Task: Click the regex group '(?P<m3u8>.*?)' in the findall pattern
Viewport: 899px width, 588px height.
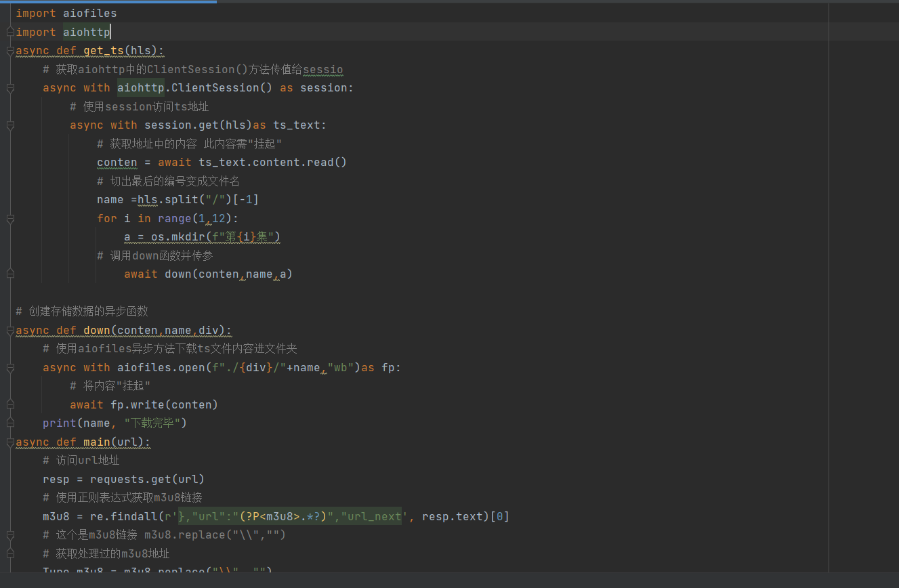Action: click(x=283, y=517)
